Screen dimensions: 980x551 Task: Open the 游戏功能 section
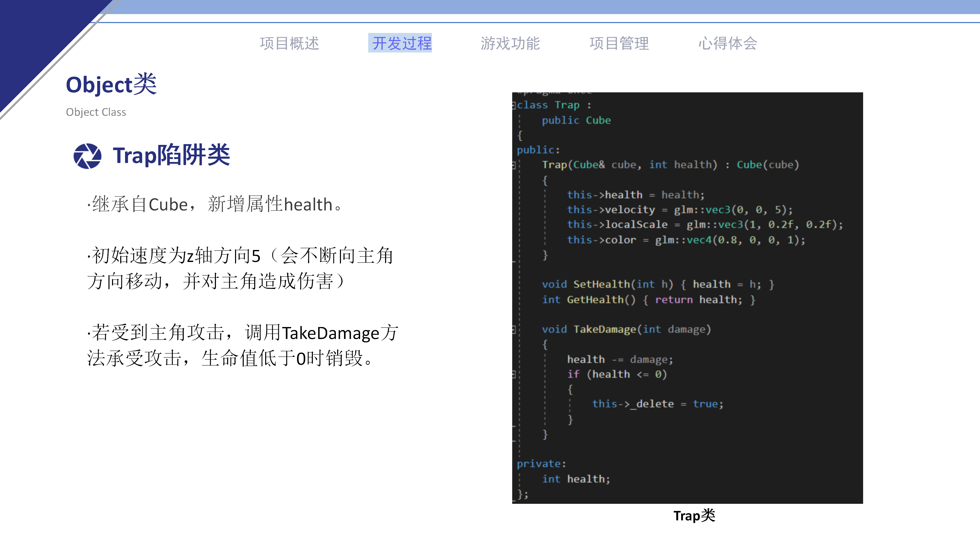(511, 43)
